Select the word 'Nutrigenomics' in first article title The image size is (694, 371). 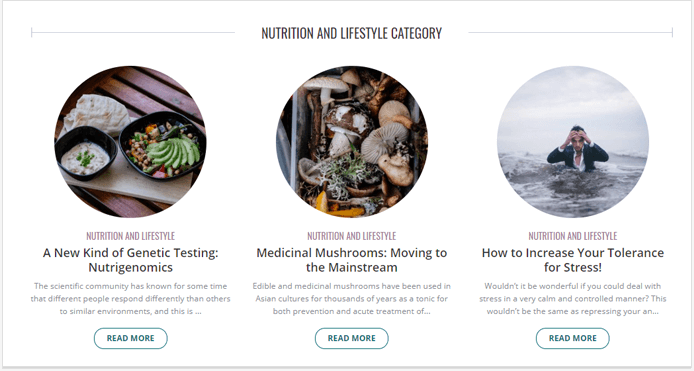[131, 267]
